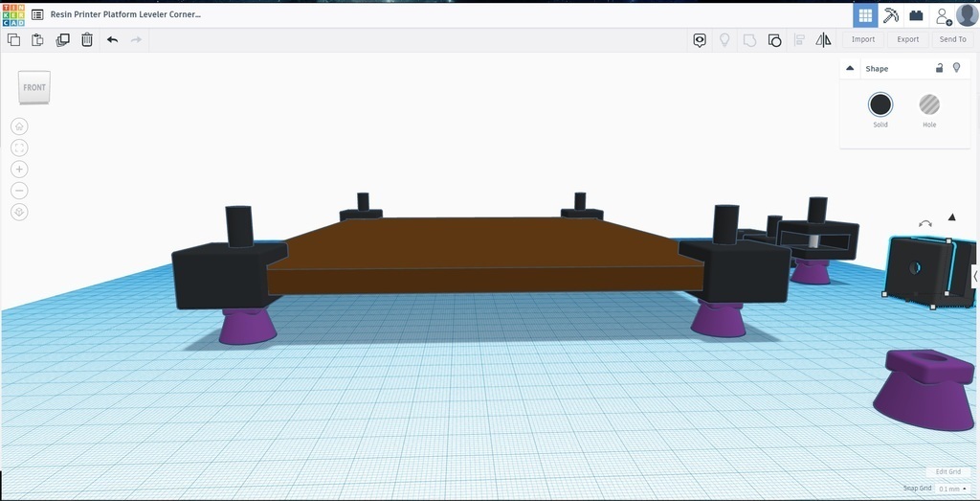This screenshot has width=980, height=501.
Task: Click the Paste tool icon
Action: tap(37, 40)
